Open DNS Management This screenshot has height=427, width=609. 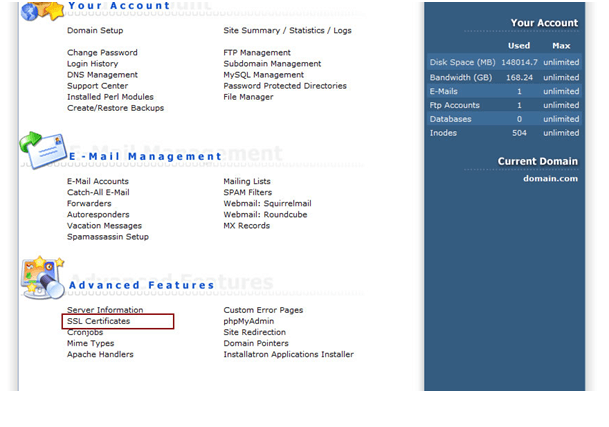tap(102, 75)
